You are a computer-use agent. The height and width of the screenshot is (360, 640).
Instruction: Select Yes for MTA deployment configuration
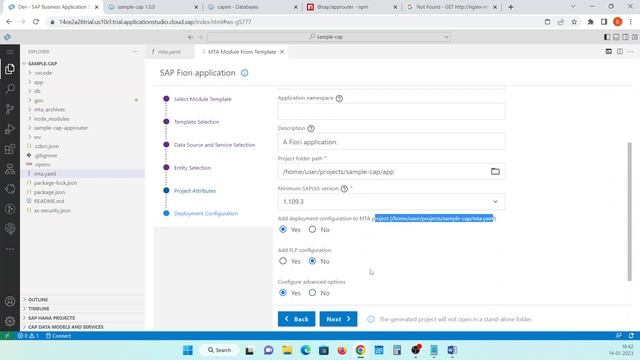pos(283,229)
